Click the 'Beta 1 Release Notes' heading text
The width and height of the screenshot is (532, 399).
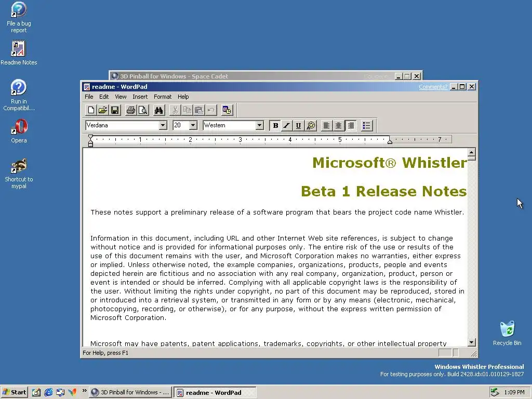[384, 191]
